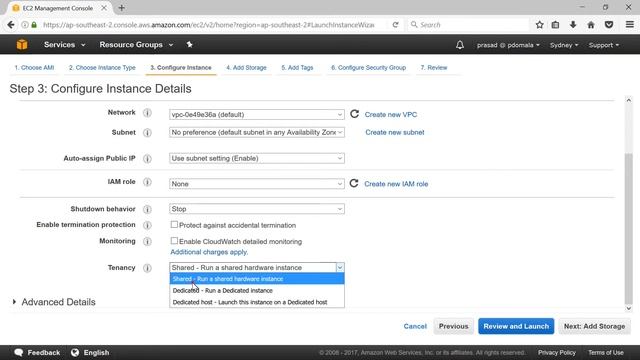This screenshot has width=640, height=360.
Task: Click the page vertical scrollbar thumb
Action: tap(629, 229)
